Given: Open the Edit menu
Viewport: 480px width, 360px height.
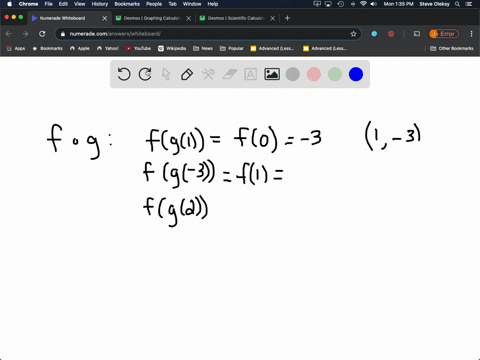Looking at the screenshot, I should (63, 4).
